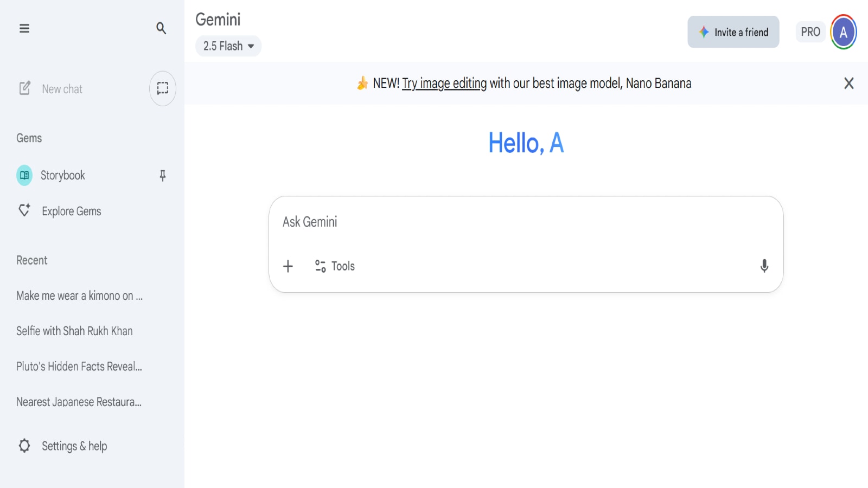
Task: Open the Tools menu in the prompt box
Action: point(335,266)
